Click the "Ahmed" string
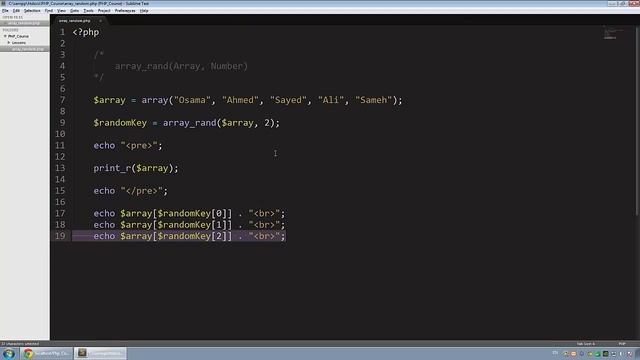The image size is (640, 360). coord(240,100)
